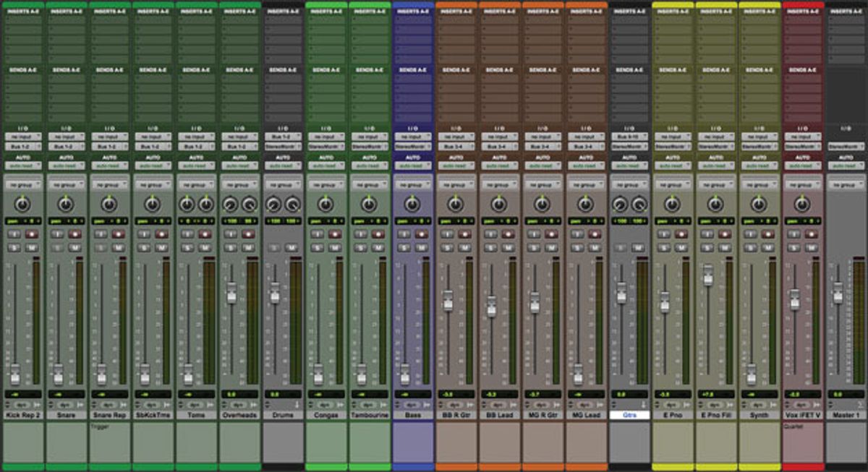The width and height of the screenshot is (868, 472).
Task: Enable input monitoring on Toms track
Action: 187,234
